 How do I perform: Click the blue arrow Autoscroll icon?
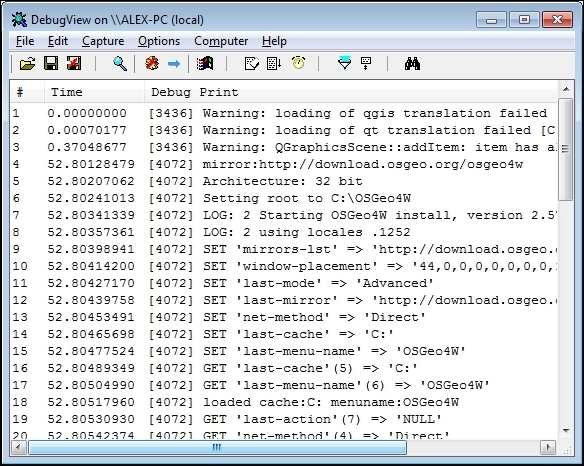tap(174, 64)
